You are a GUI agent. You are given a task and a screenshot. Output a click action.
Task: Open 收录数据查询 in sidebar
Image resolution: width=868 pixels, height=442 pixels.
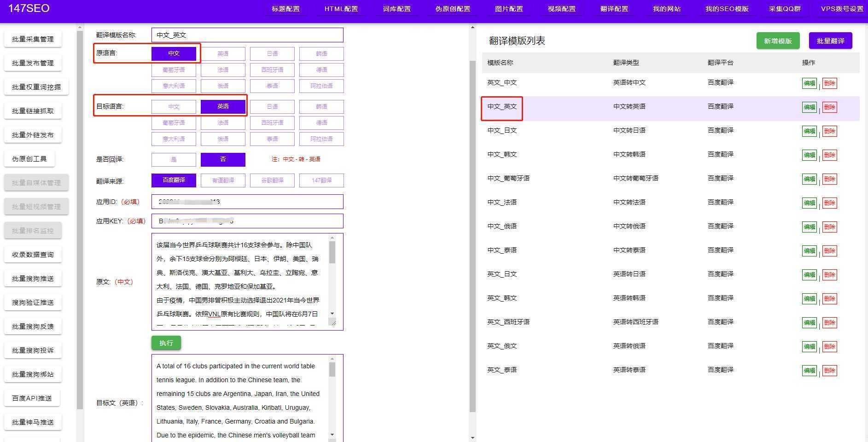[x=33, y=255]
